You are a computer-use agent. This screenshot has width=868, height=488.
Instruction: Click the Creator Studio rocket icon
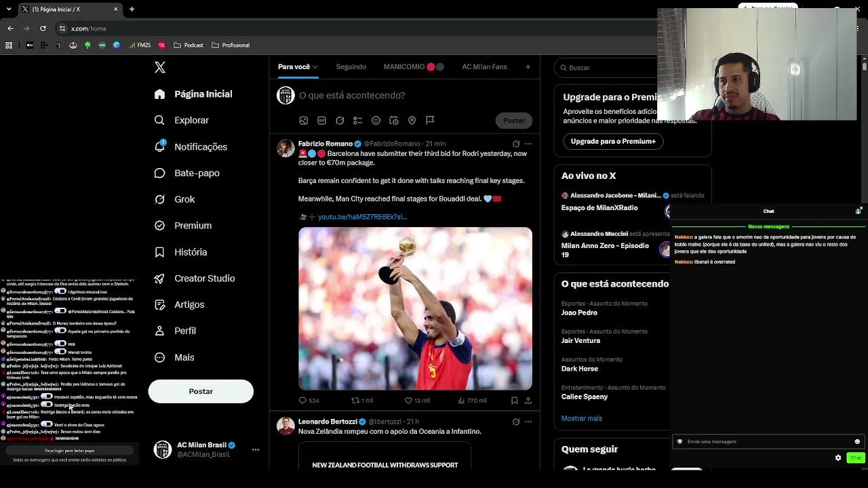[x=159, y=279]
